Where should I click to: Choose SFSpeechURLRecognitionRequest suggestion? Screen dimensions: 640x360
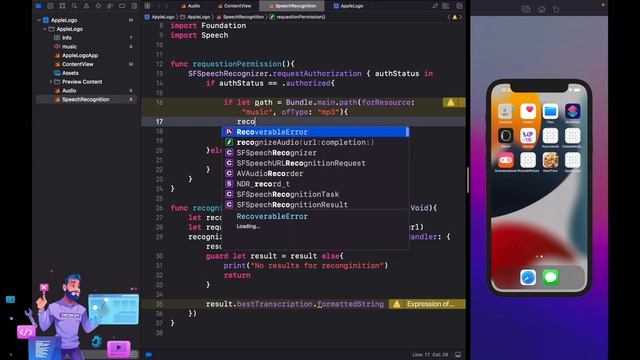click(315, 163)
